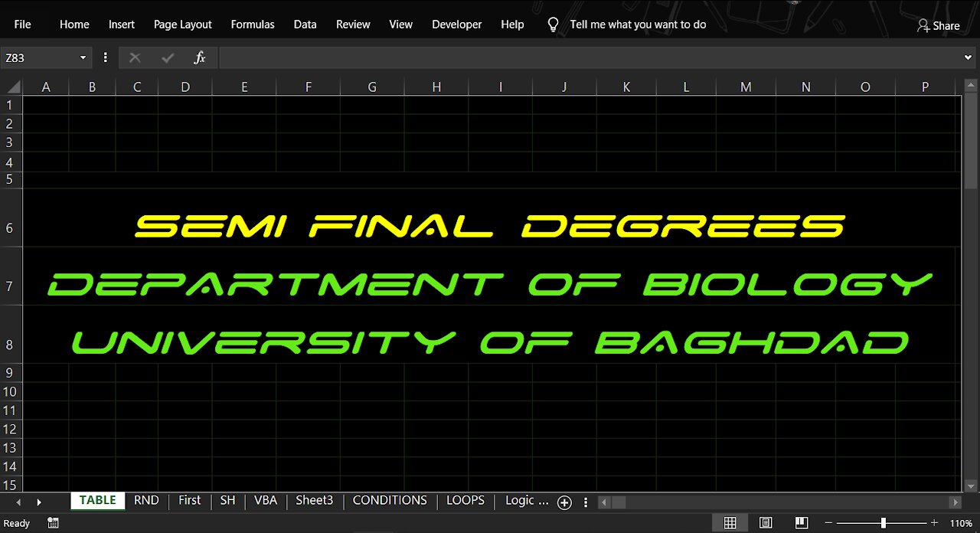980x533 pixels.
Task: Open the Data ribbon tab
Action: point(305,25)
